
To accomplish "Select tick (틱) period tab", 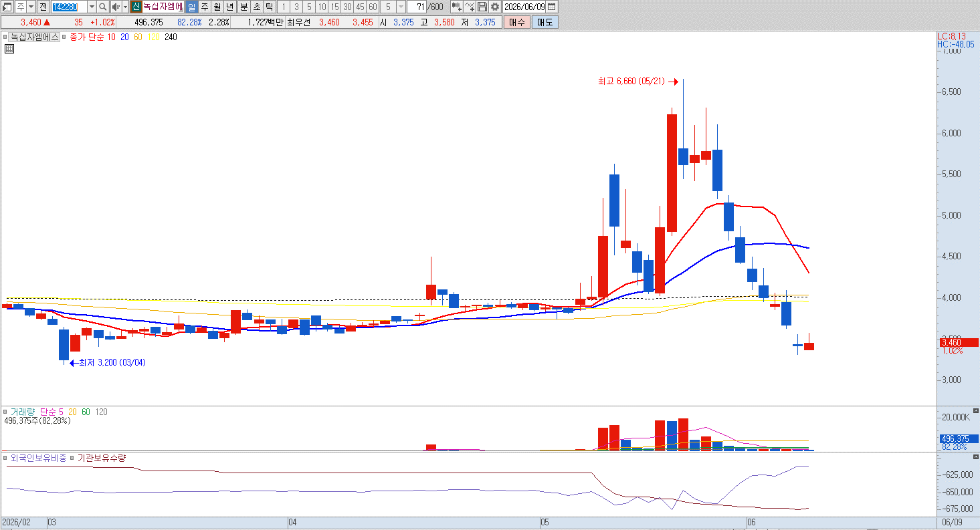I will coord(269,7).
